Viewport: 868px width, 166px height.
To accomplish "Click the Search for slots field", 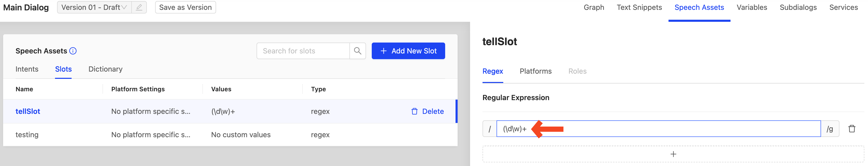I will tap(303, 51).
